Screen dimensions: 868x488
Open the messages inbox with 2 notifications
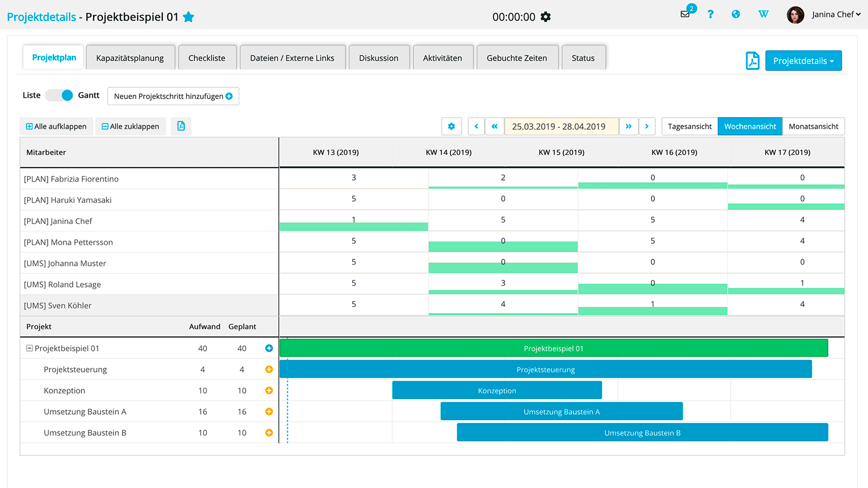[x=684, y=15]
